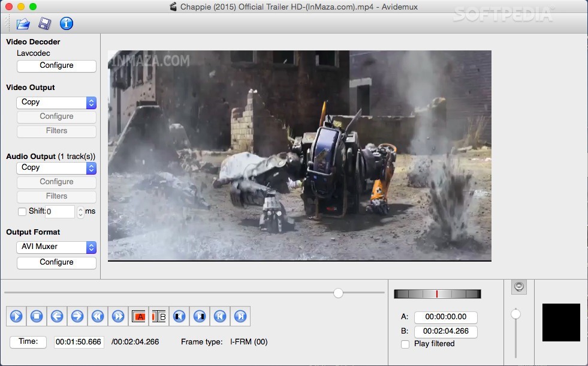
Task: Search next black frame icon
Action: (x=200, y=316)
